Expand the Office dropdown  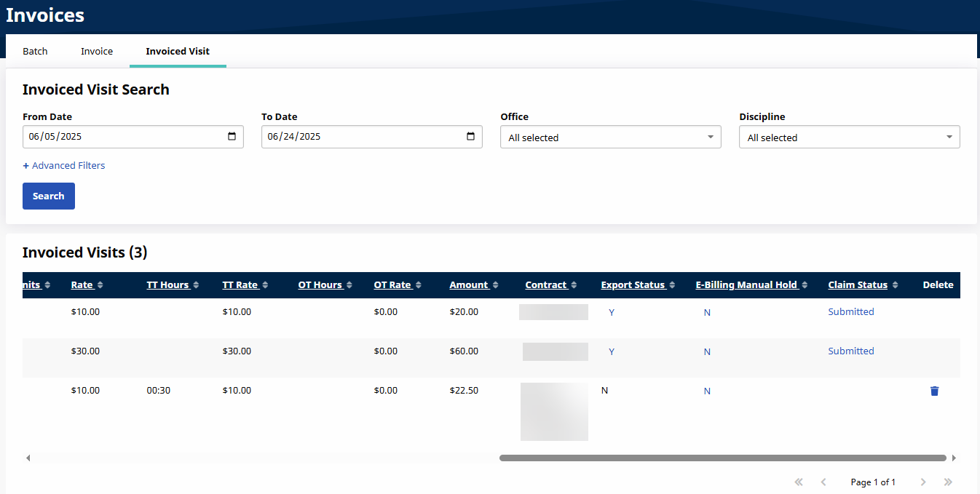pos(610,138)
